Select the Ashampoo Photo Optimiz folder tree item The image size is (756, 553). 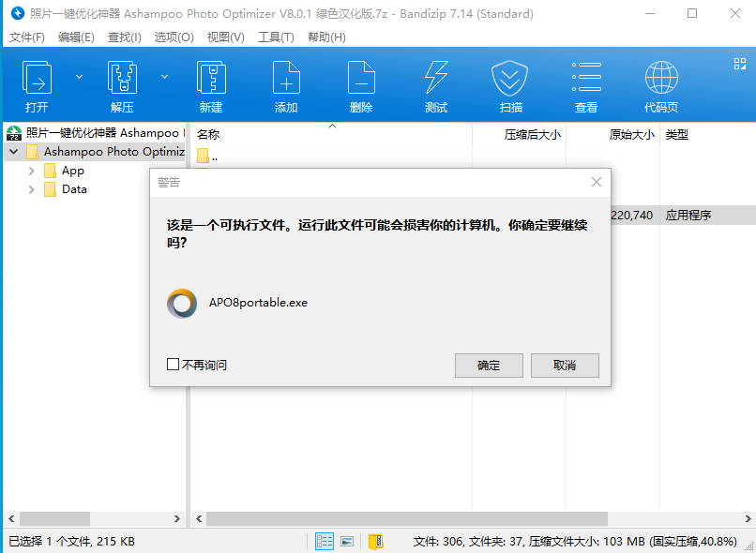106,152
